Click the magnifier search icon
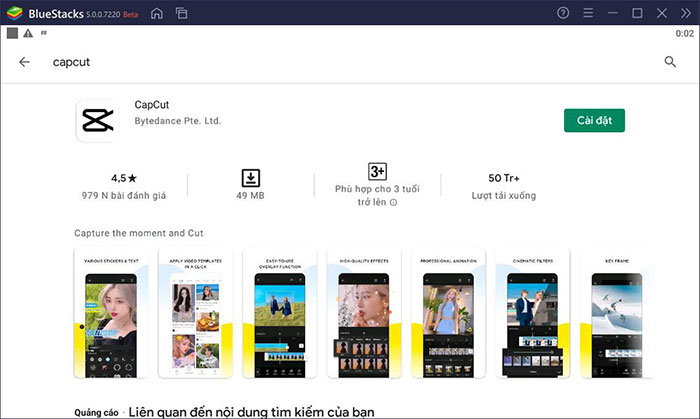Image resolution: width=700 pixels, height=419 pixels. (x=670, y=62)
